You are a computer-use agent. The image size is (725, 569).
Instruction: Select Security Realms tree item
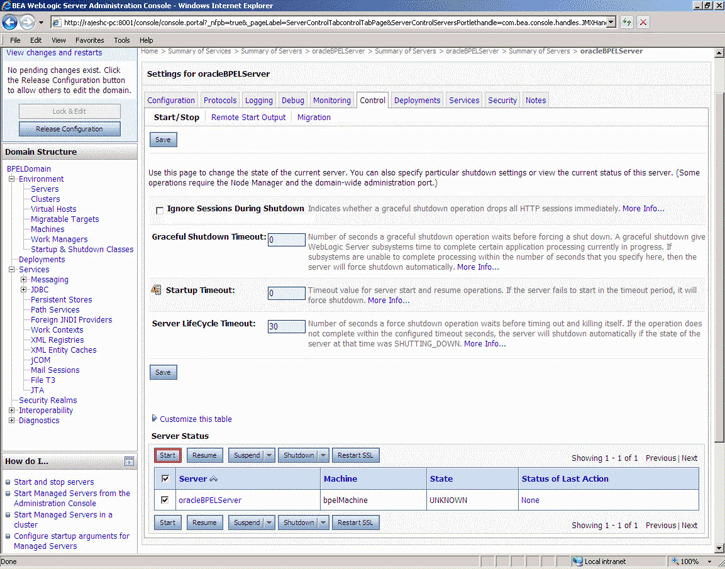[x=48, y=400]
